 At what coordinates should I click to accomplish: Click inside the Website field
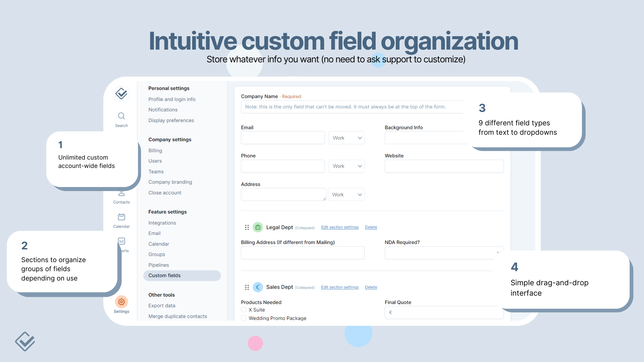pos(444,166)
